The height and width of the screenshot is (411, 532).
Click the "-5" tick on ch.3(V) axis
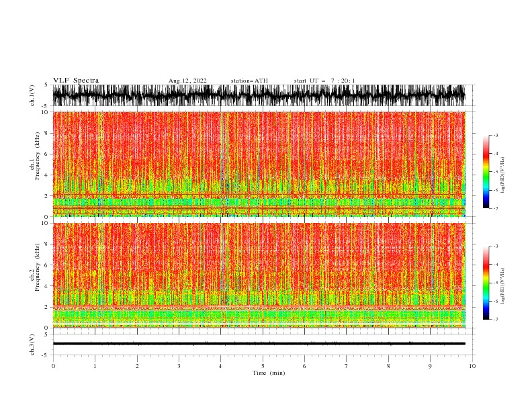point(46,355)
